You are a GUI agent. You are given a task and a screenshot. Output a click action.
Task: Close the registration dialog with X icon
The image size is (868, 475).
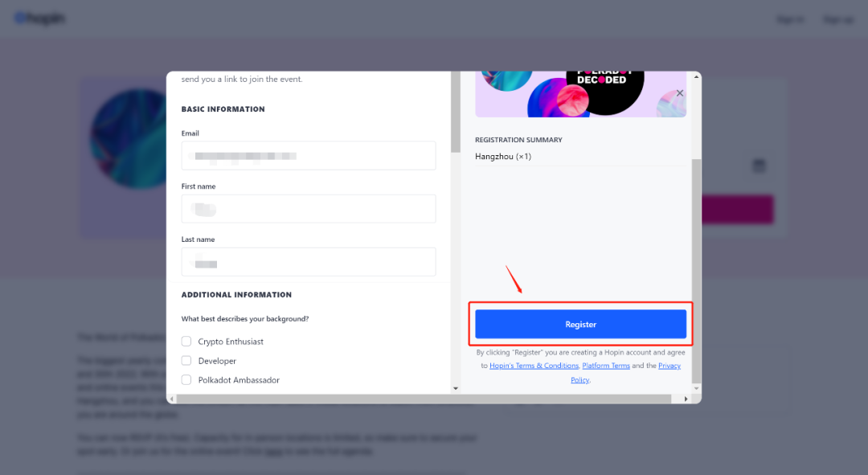pos(680,93)
